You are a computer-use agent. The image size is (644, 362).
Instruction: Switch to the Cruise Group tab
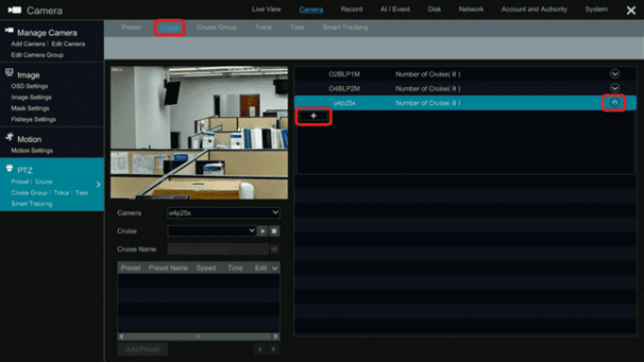[x=216, y=27]
